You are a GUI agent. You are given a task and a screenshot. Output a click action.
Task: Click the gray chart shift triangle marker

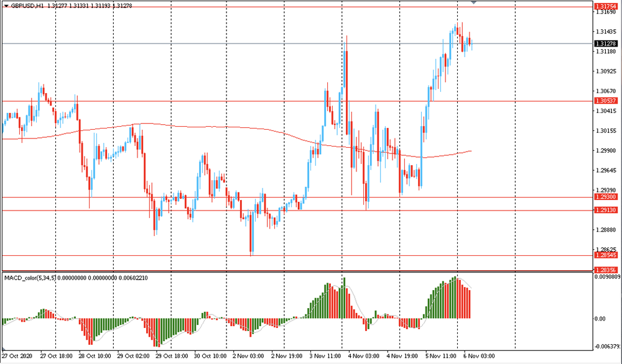(x=473, y=2)
